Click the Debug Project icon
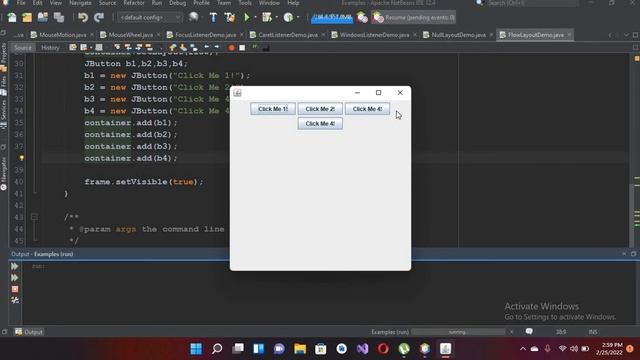Image resolution: width=640 pixels, height=360 pixels. click(267, 17)
